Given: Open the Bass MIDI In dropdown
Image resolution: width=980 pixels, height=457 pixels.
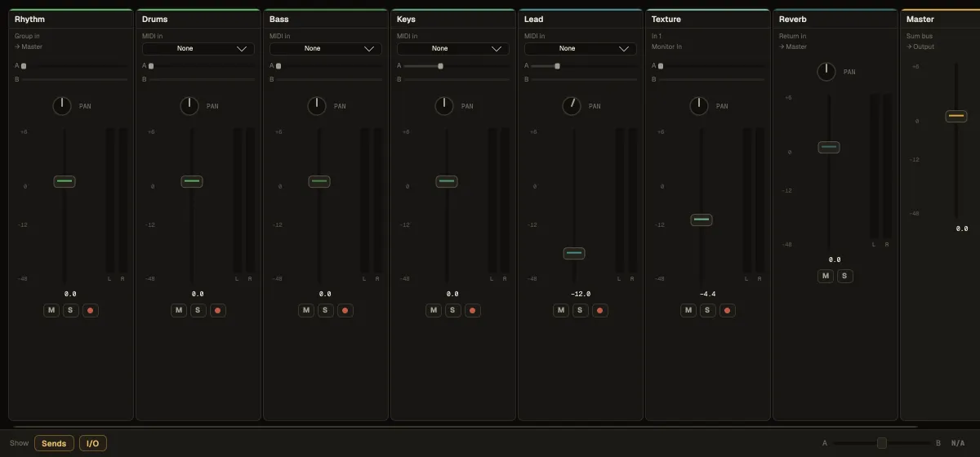Looking at the screenshot, I should pos(325,49).
